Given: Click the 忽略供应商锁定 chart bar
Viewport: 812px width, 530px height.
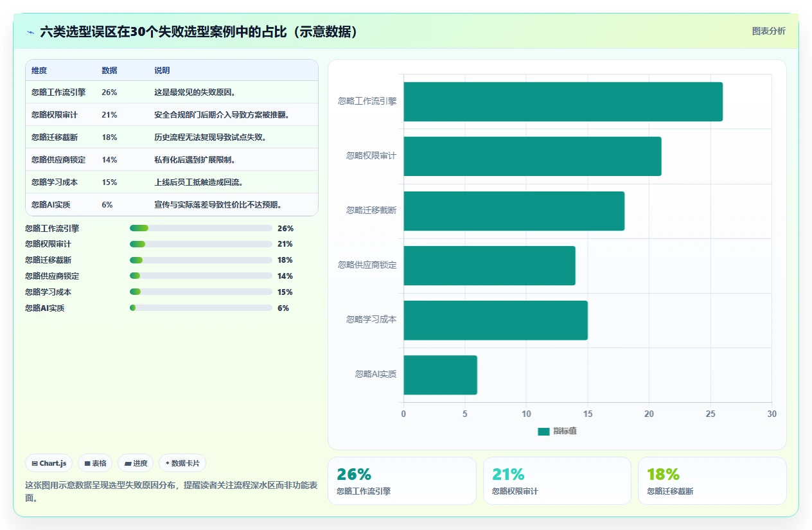Looking at the screenshot, I should pyautogui.click(x=490, y=265).
